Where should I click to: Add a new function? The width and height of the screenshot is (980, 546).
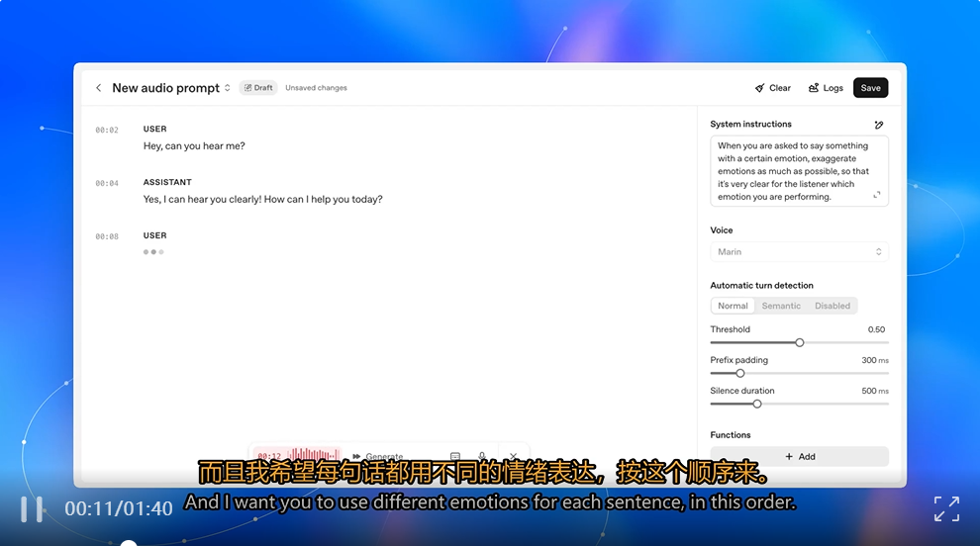point(799,457)
